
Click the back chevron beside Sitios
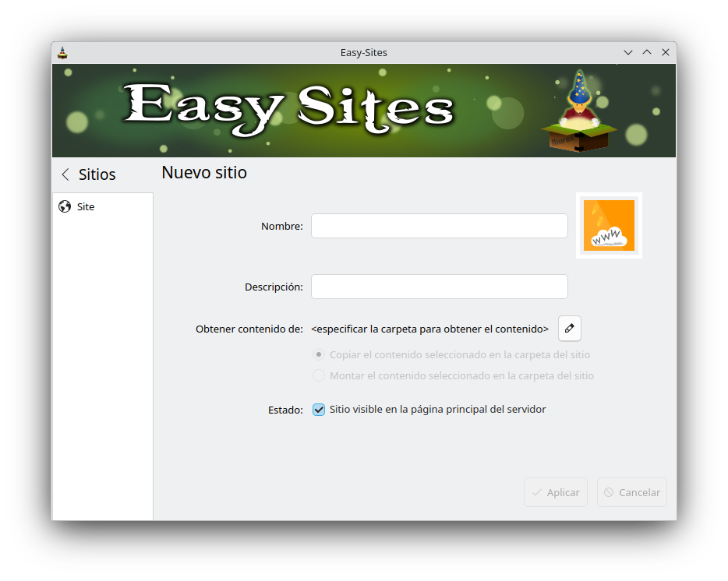pyautogui.click(x=65, y=174)
